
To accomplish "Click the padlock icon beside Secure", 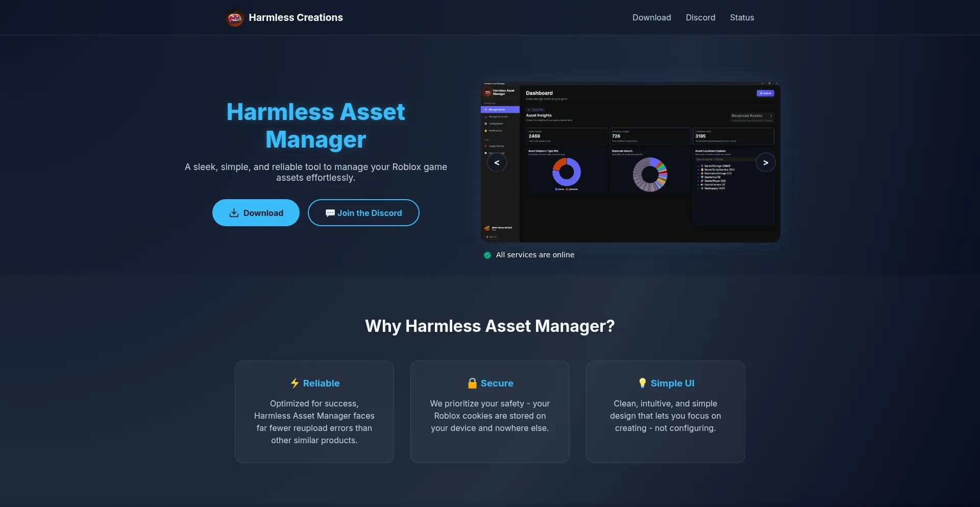I will 472,383.
